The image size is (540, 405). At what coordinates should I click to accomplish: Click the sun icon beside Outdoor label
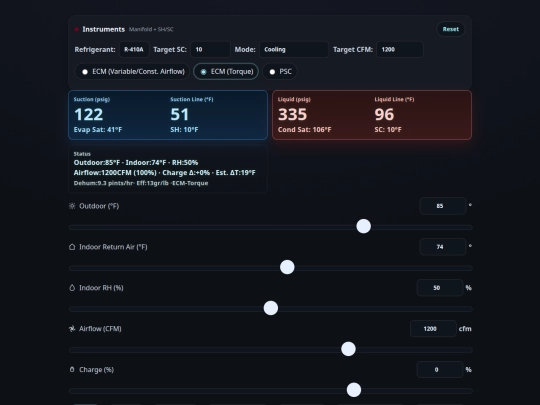72,206
